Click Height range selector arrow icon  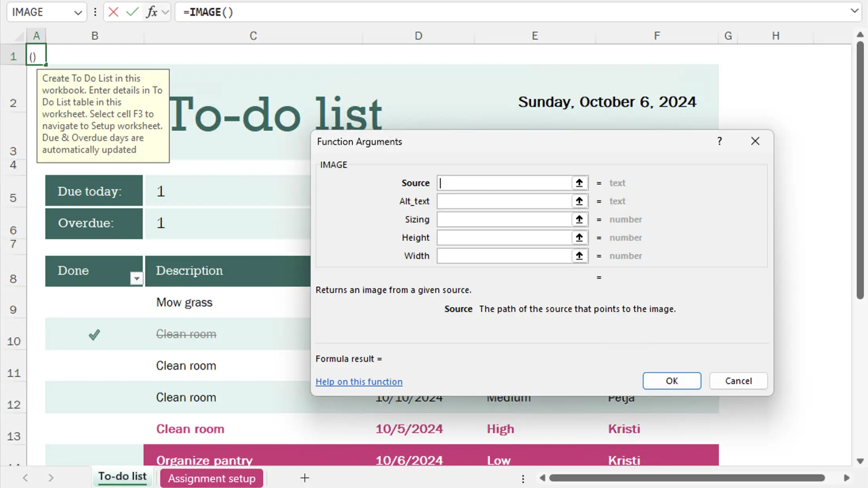coord(579,238)
